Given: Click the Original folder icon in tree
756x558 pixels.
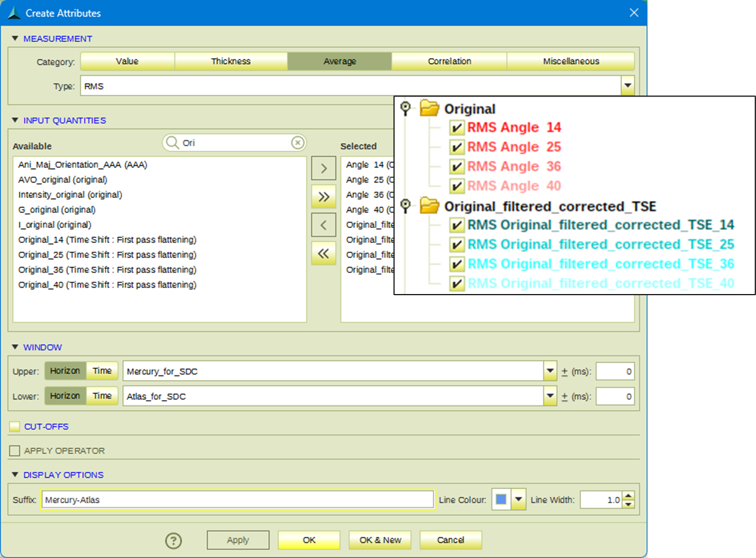Looking at the screenshot, I should coord(430,108).
